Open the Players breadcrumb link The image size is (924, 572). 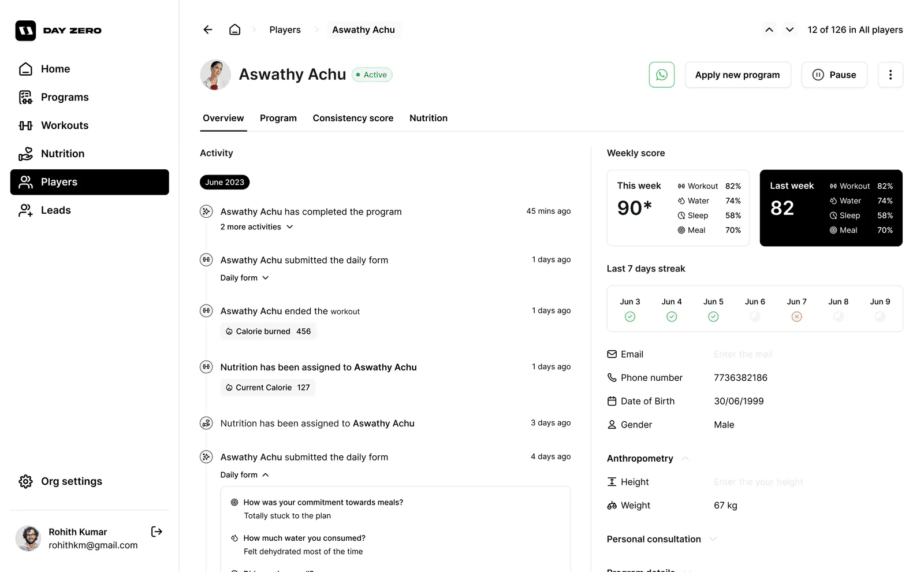285,29
